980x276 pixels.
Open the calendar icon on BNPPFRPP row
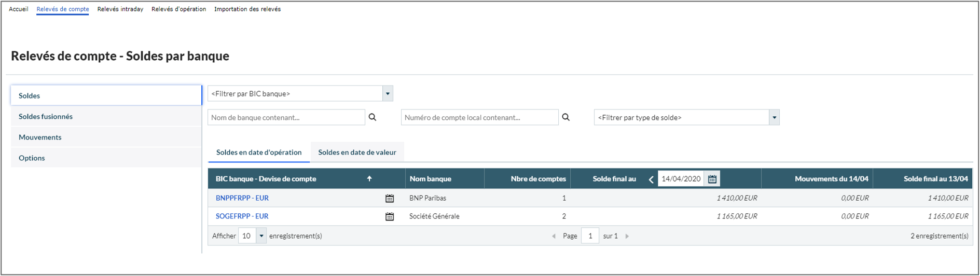pos(390,198)
